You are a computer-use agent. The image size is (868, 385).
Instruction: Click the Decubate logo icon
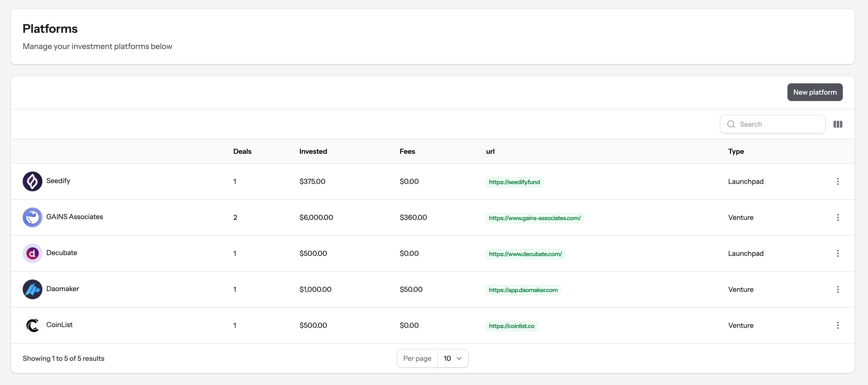pos(32,254)
